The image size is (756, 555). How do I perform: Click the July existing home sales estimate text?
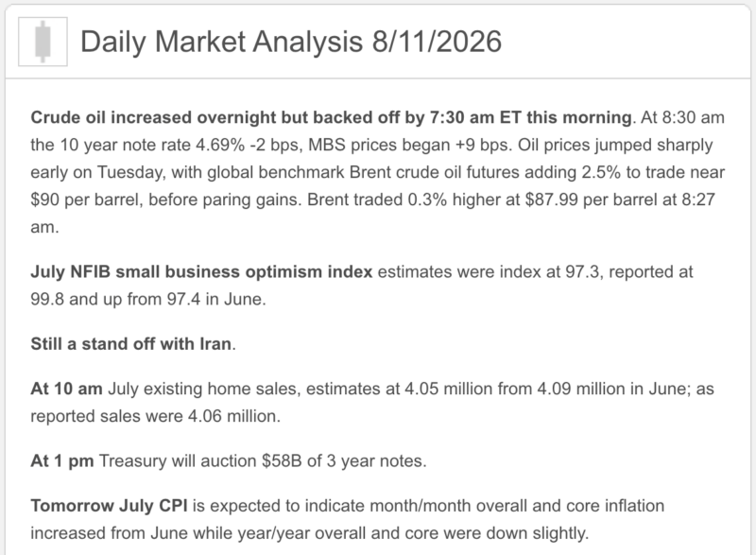tap(318, 390)
